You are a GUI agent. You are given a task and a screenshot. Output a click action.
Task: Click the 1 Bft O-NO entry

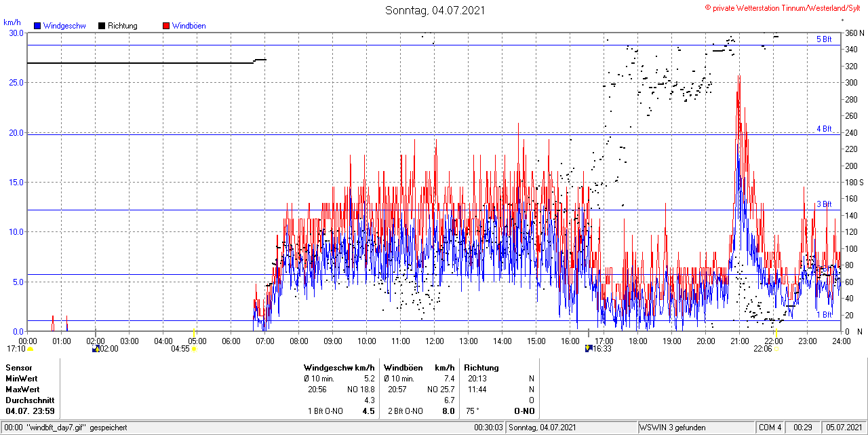tap(326, 411)
